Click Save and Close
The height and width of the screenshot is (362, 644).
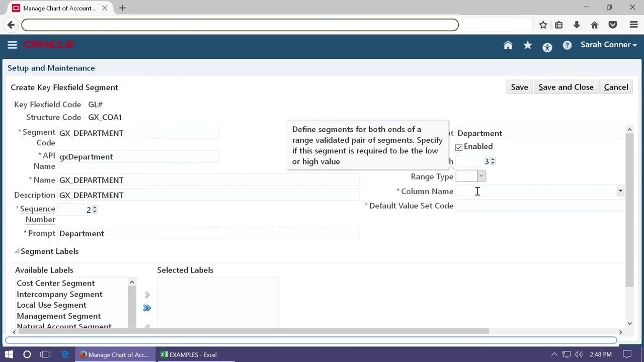(x=566, y=87)
